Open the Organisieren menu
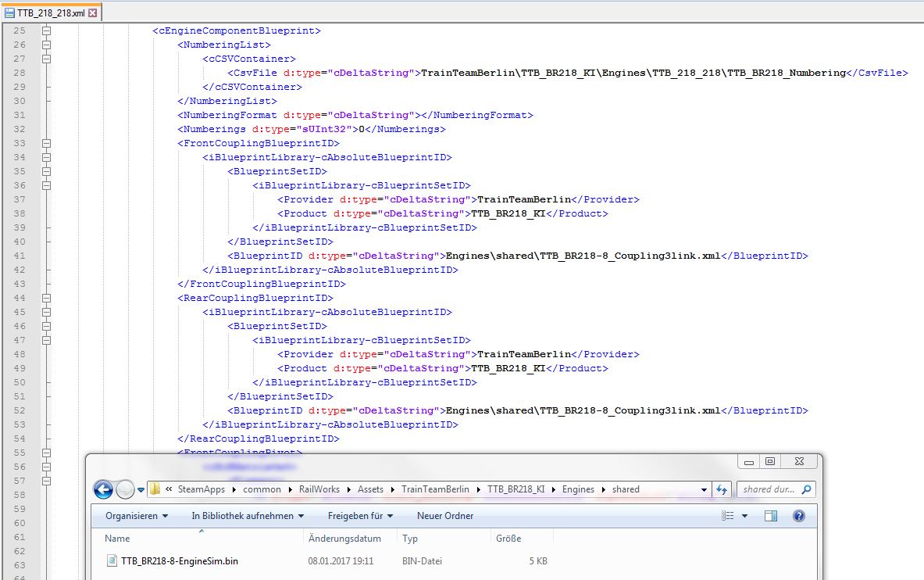Screen dimensions: 924x580 pos(136,516)
